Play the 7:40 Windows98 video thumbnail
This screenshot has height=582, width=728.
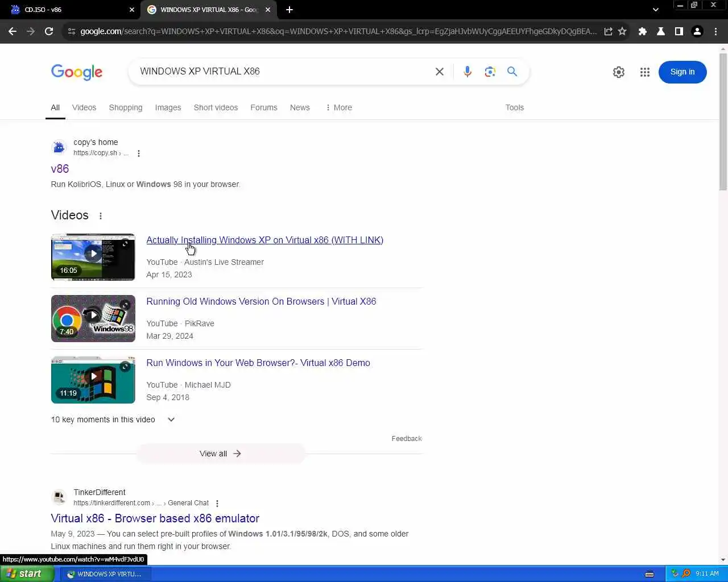(93, 318)
